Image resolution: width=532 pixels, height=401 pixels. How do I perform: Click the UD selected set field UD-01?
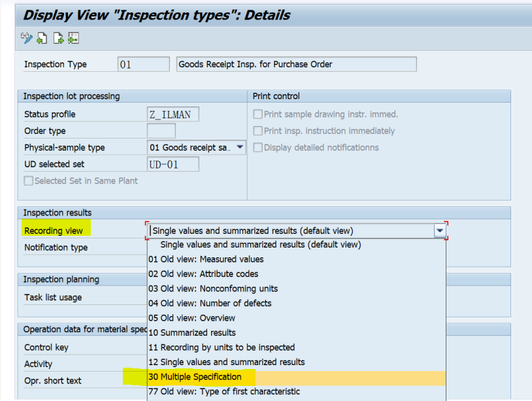pos(173,164)
